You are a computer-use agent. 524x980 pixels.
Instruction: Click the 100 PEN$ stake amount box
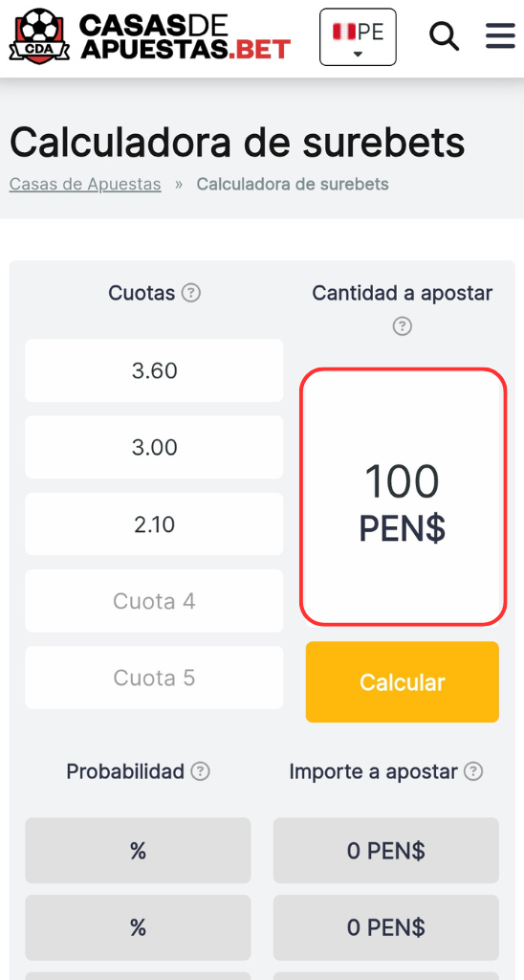click(403, 497)
